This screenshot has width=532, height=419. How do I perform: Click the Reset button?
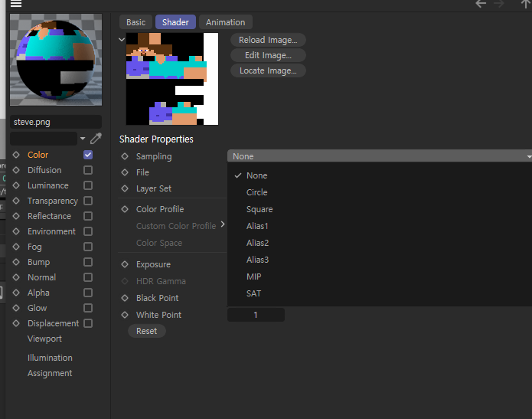[x=146, y=331]
